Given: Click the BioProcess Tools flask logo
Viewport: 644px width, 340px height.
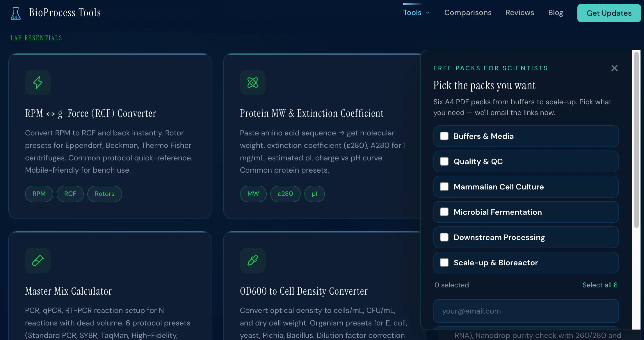Looking at the screenshot, I should pyautogui.click(x=16, y=13).
